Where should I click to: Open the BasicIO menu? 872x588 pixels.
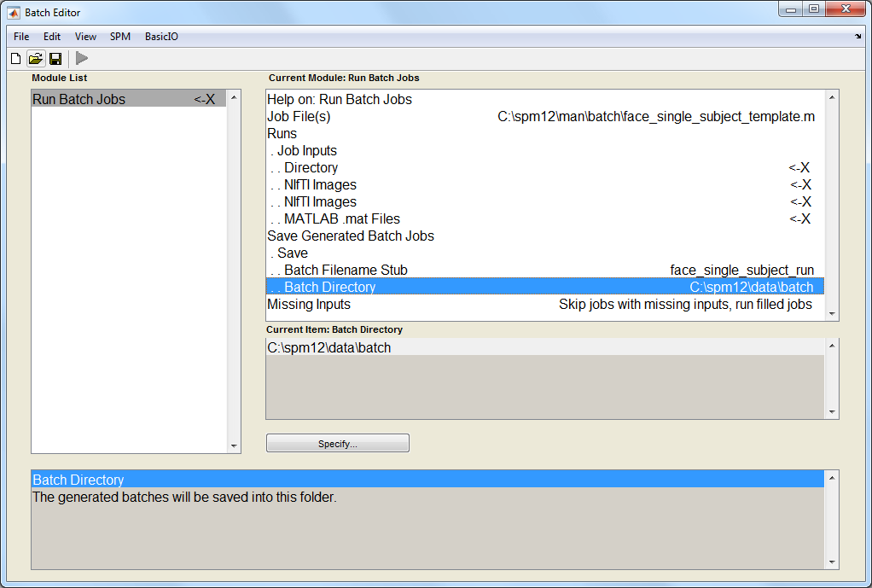[161, 37]
